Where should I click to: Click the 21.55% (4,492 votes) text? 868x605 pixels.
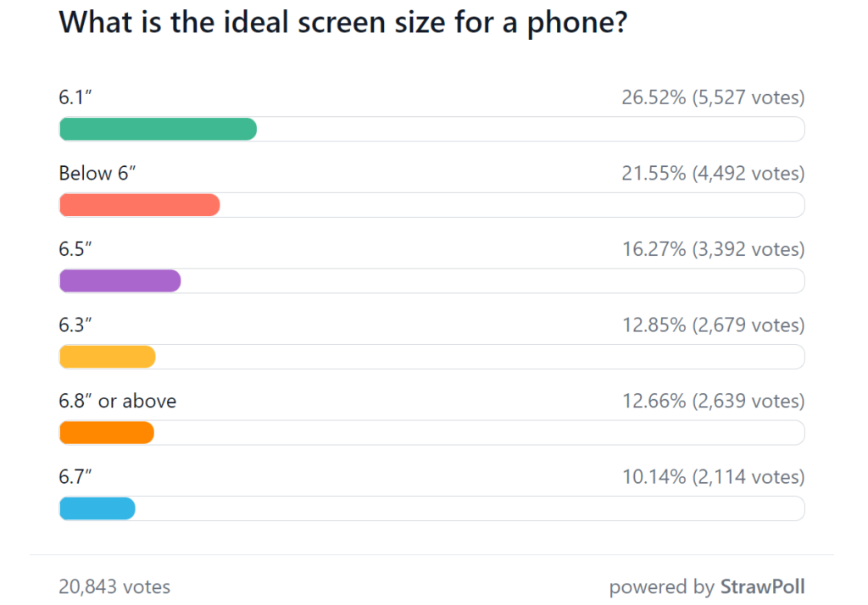tap(712, 174)
